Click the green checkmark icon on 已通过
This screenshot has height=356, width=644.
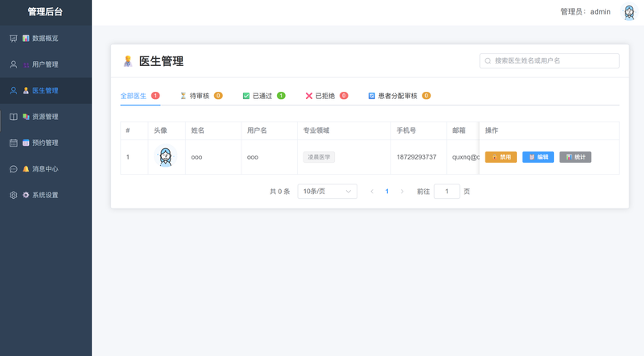[x=246, y=96]
